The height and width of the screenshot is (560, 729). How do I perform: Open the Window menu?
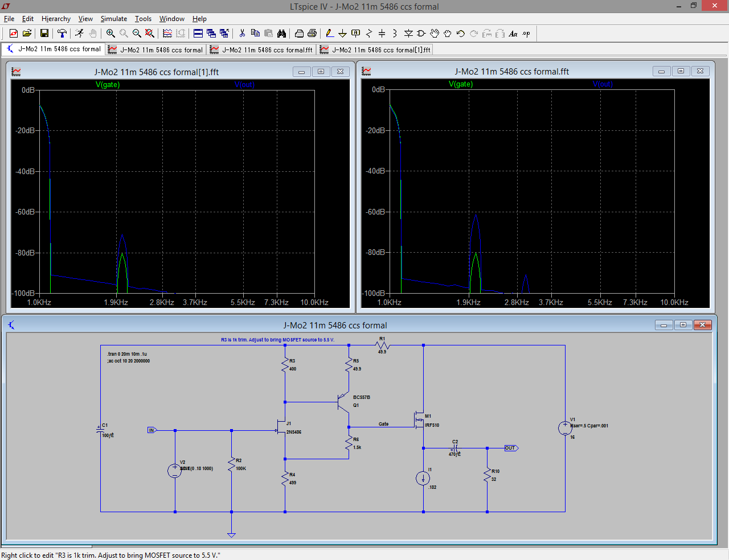coord(172,19)
